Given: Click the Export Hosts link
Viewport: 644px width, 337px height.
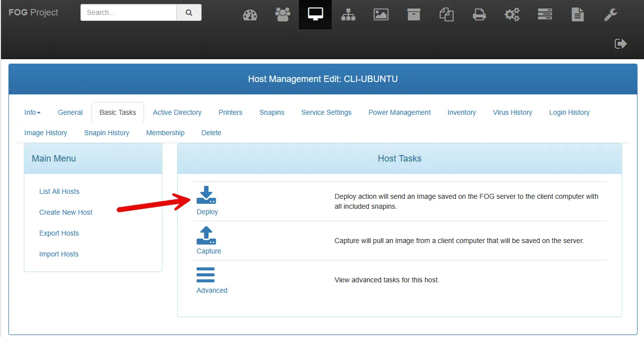Looking at the screenshot, I should pyautogui.click(x=59, y=233).
